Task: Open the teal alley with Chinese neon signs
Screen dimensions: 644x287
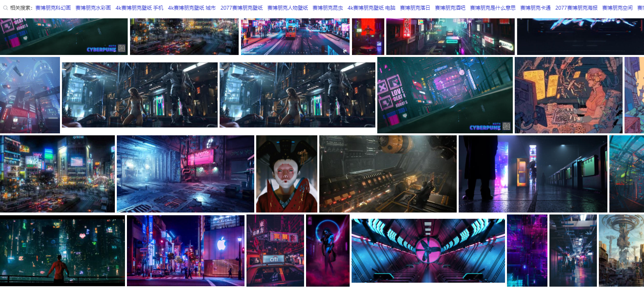Action: click(450, 37)
